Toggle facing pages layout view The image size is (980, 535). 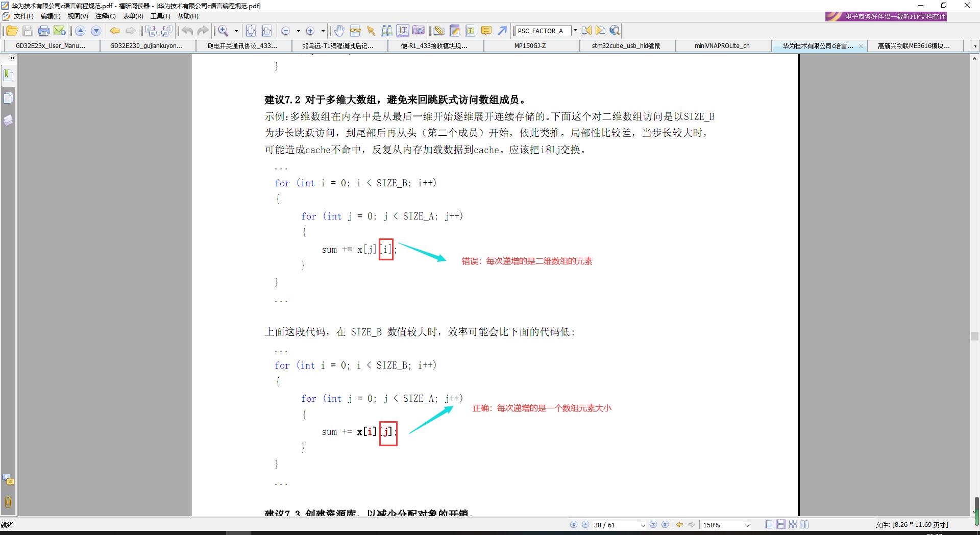tap(793, 524)
